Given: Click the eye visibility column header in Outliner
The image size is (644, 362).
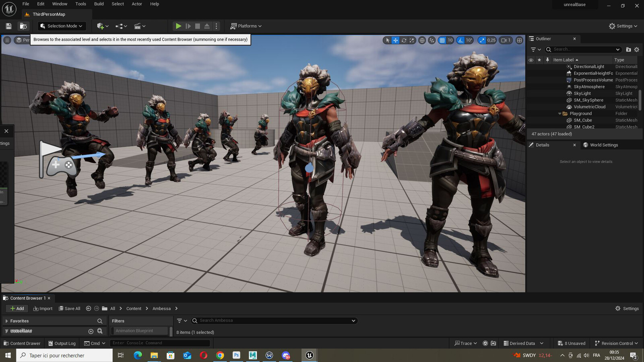Looking at the screenshot, I should [x=531, y=60].
